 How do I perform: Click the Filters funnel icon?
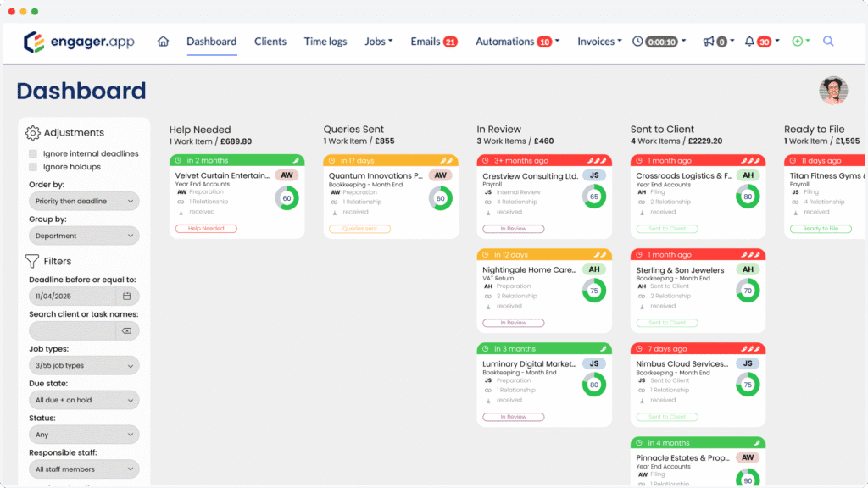(32, 261)
